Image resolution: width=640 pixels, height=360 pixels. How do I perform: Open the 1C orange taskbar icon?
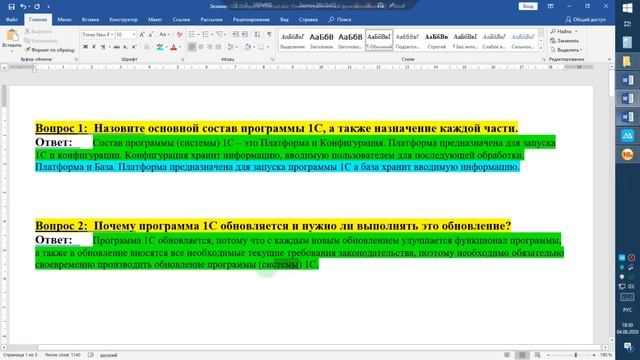tap(627, 154)
